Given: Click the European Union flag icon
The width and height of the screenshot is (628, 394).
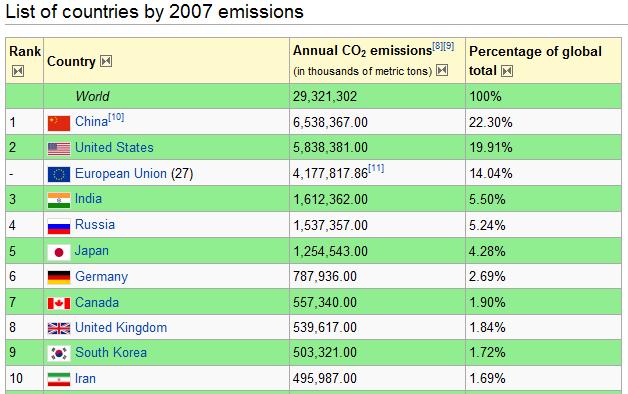Looking at the screenshot, I should pos(59,174).
